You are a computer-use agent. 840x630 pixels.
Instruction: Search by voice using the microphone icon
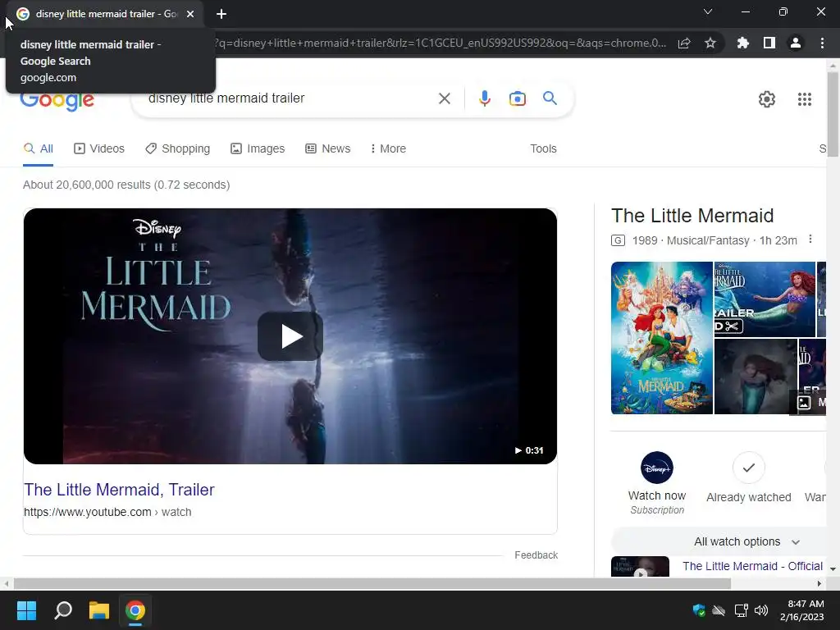(x=484, y=98)
